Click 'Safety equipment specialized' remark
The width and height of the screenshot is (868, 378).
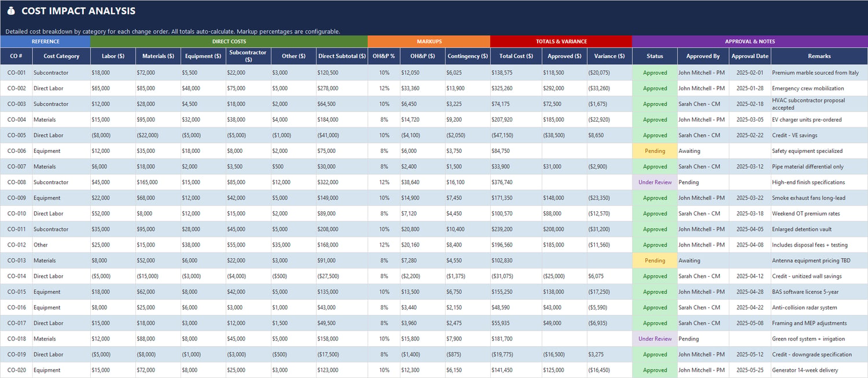point(819,151)
